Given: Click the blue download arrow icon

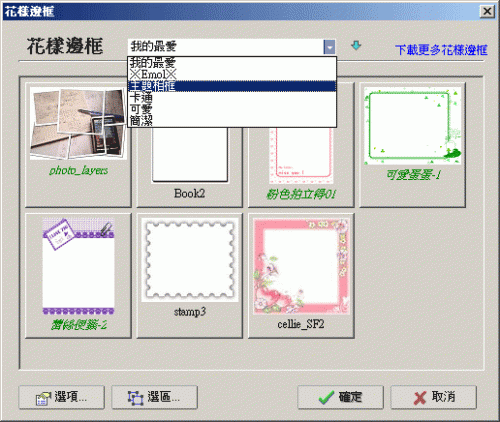Looking at the screenshot, I should point(356,45).
